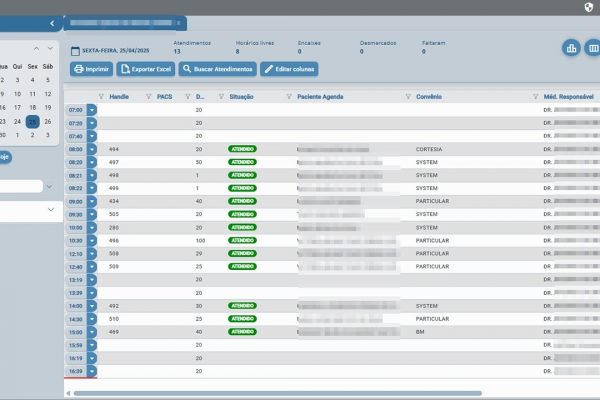The height and width of the screenshot is (400, 600).
Task: Open the 15:00 slot dropdown arrow
Action: [92, 332]
